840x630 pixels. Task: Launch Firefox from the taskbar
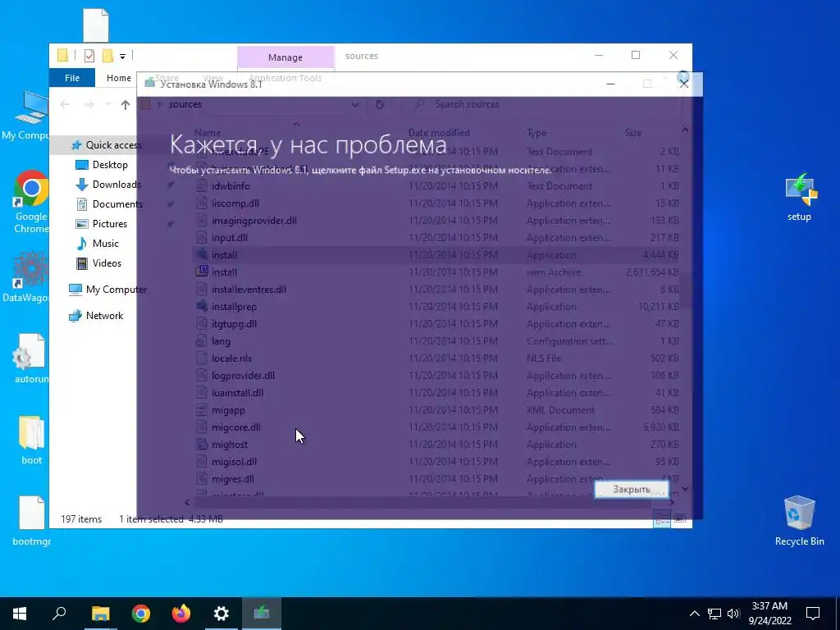(x=181, y=614)
